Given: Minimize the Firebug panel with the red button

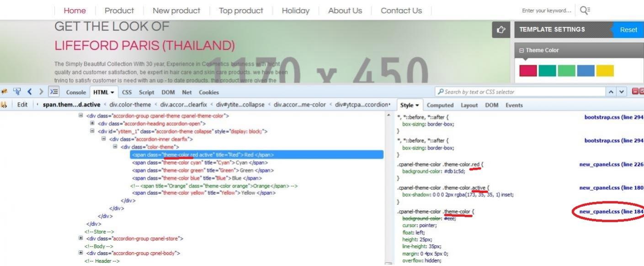Looking at the screenshot, I should (634, 92).
